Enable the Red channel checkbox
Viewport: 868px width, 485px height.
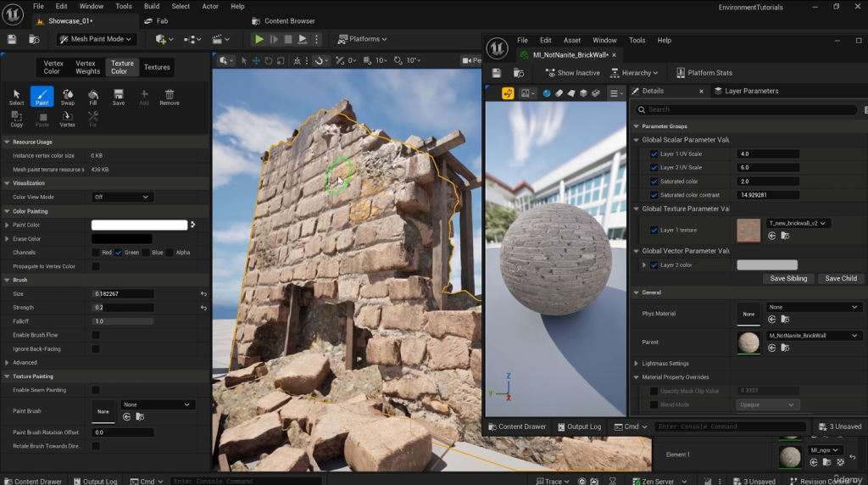96,253
